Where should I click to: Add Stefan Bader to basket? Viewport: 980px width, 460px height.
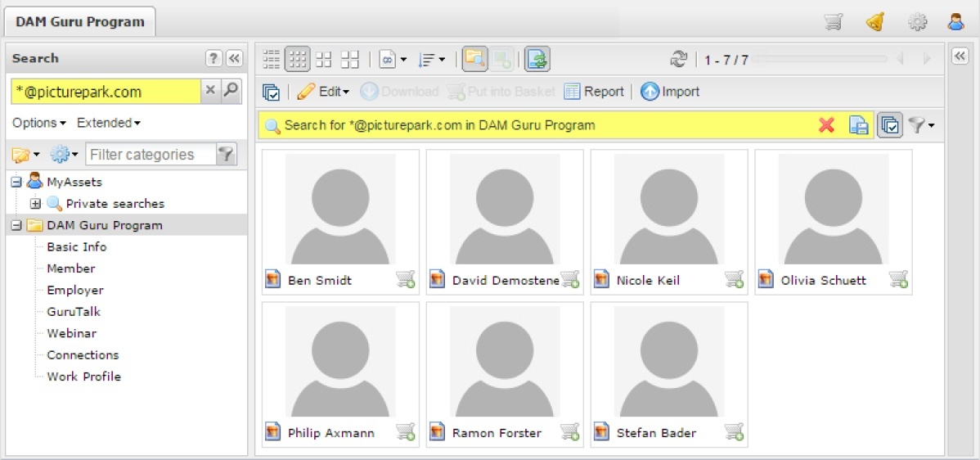[735, 432]
